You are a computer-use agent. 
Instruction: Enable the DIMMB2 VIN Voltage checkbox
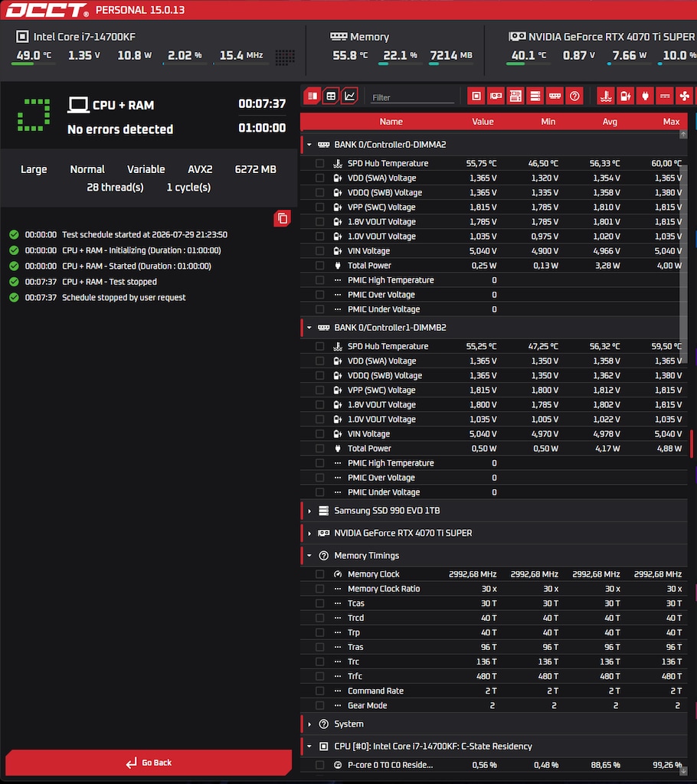point(319,433)
